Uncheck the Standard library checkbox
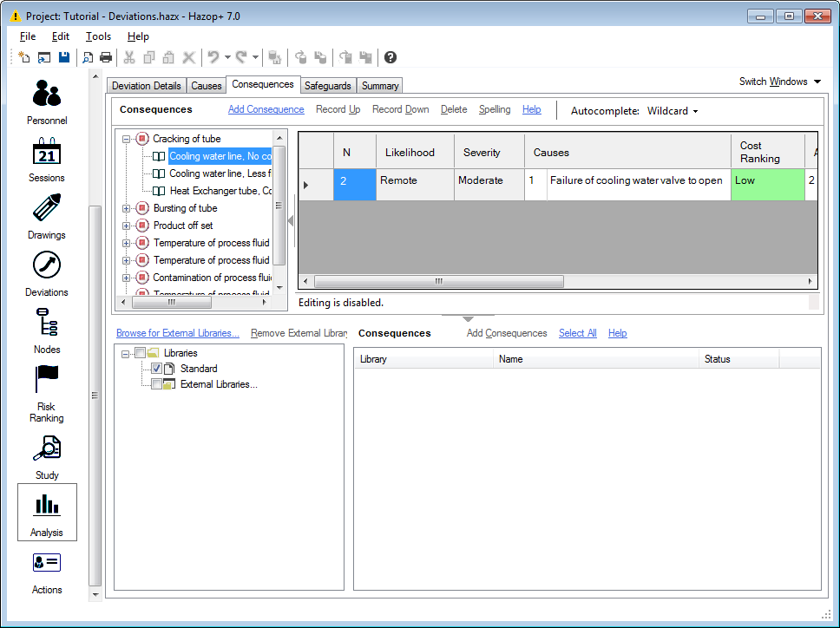This screenshot has height=628, width=840. click(156, 369)
